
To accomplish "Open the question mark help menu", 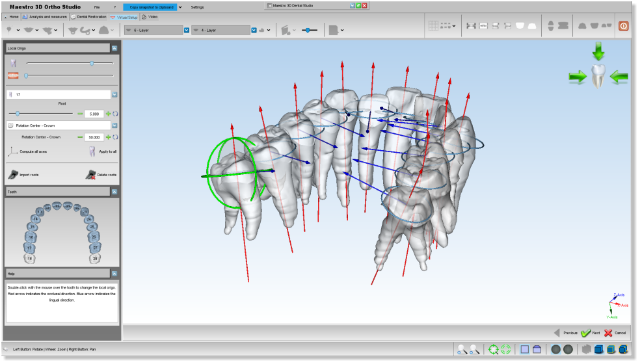I will click(114, 7).
